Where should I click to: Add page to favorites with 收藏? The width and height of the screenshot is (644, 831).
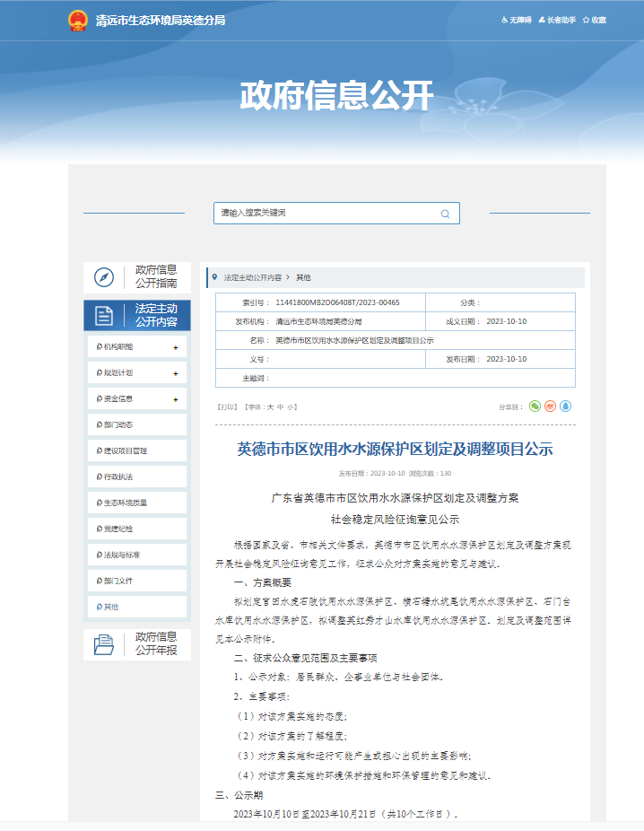(x=595, y=20)
